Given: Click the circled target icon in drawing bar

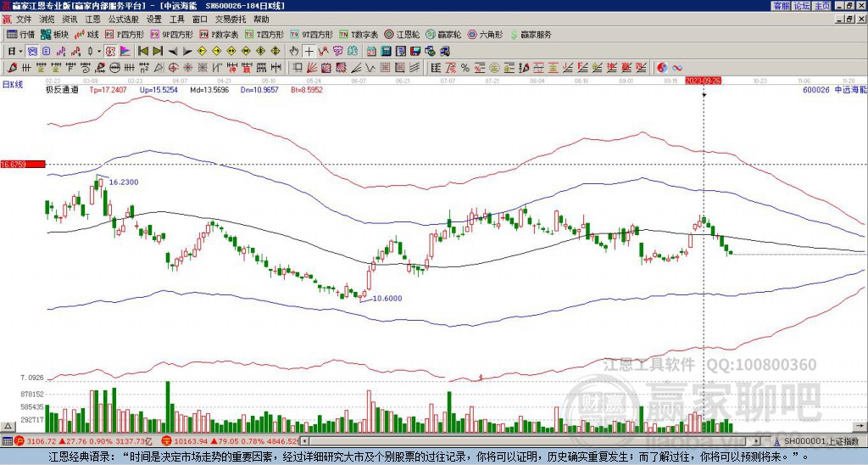Looking at the screenshot, I should (x=173, y=68).
